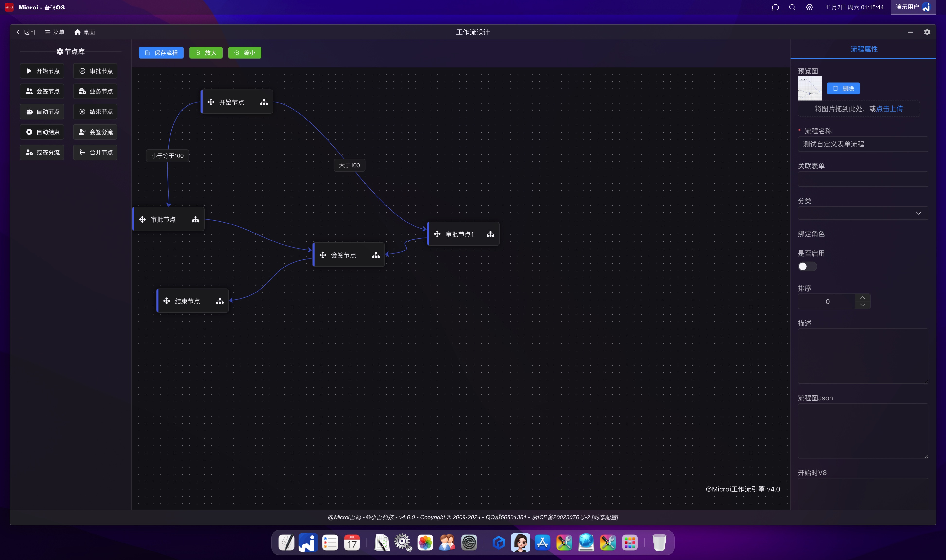The width and height of the screenshot is (946, 560).
Task: Open window settings gear in title bar
Action: tap(927, 32)
